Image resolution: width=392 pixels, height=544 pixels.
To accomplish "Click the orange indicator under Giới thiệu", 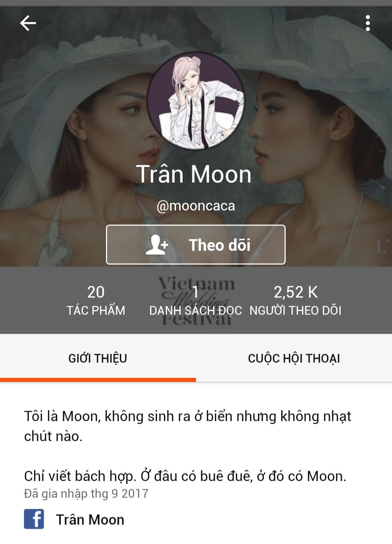I will tap(98, 380).
